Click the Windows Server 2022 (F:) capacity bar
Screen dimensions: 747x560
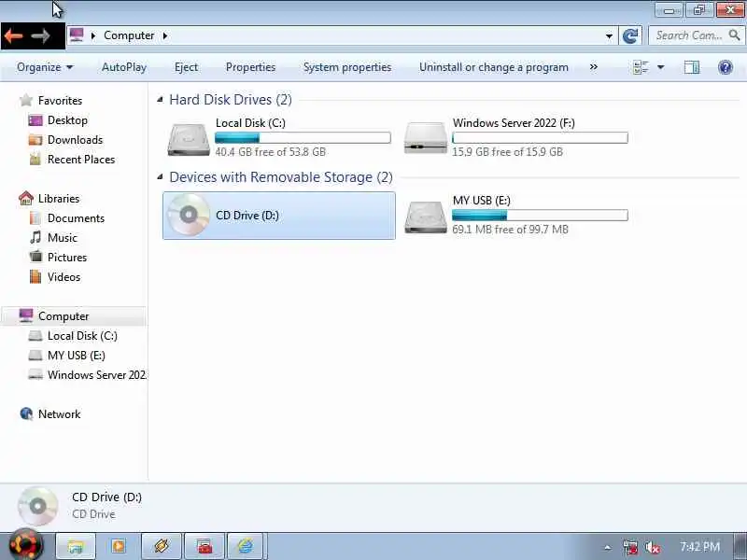[540, 138]
